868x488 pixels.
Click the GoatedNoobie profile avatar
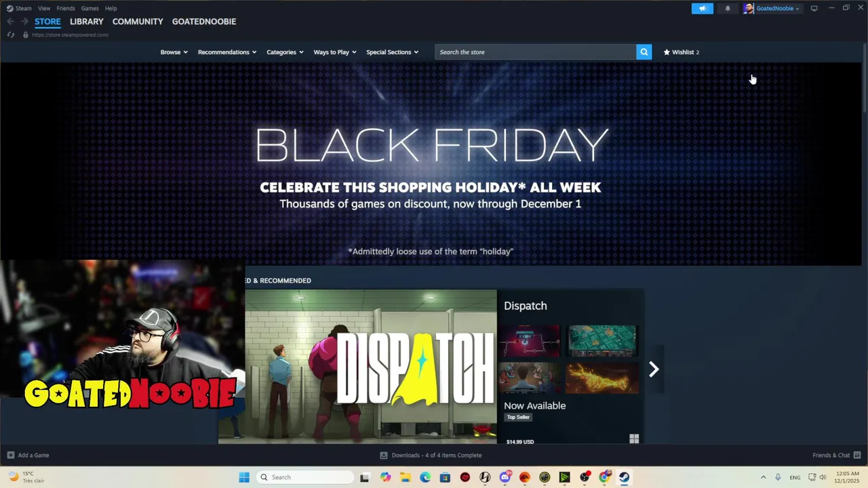pyautogui.click(x=748, y=8)
